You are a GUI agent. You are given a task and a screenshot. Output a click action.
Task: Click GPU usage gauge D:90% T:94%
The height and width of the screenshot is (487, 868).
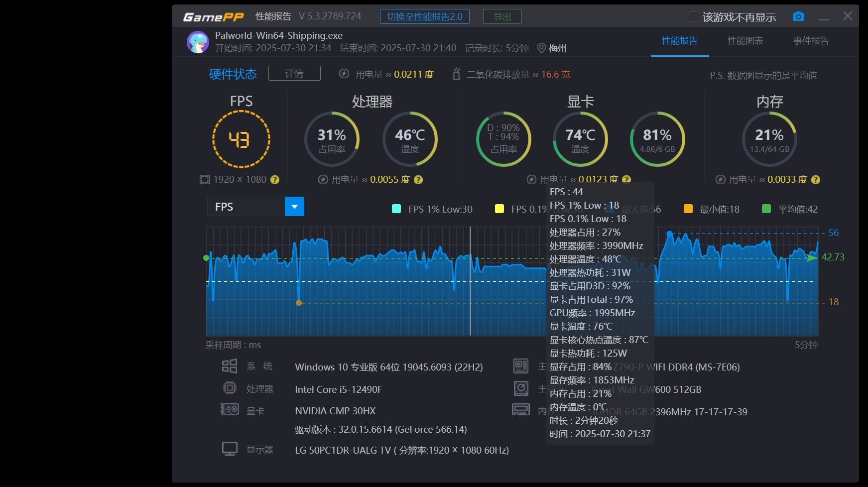click(x=503, y=139)
